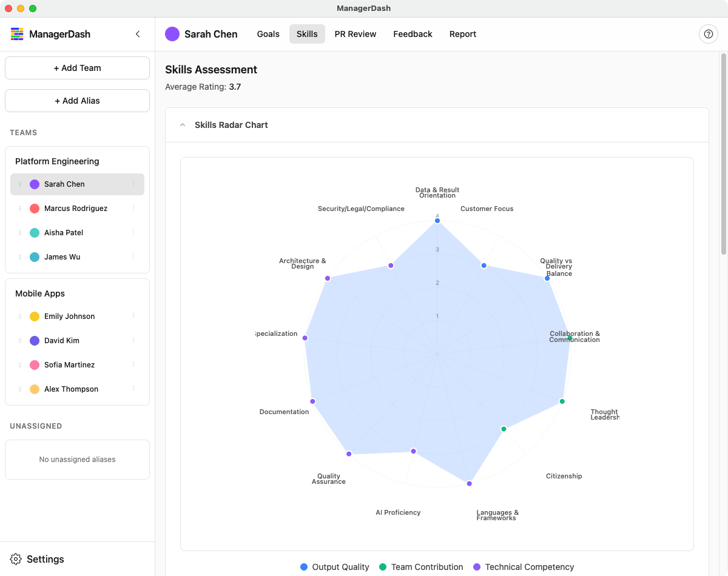Open the three-dot menu for Emily Johnson

click(133, 316)
